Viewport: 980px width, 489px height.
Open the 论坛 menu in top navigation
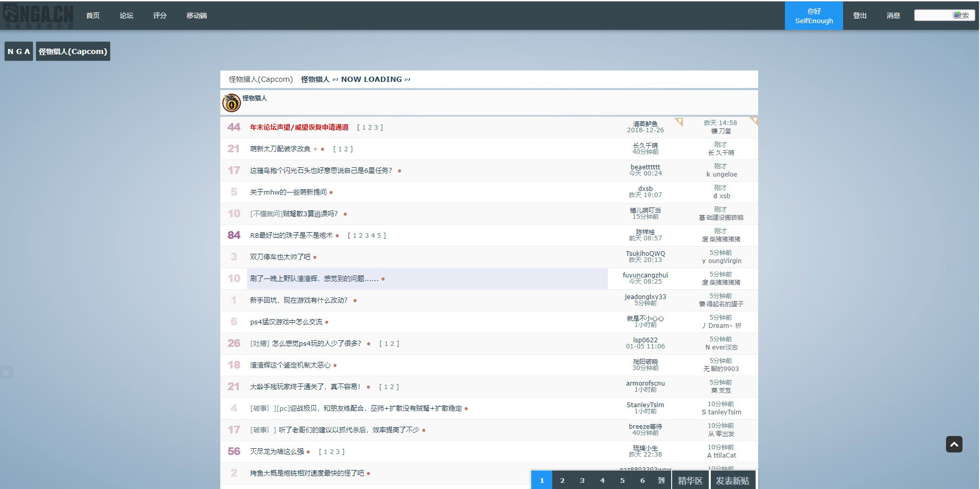(127, 15)
